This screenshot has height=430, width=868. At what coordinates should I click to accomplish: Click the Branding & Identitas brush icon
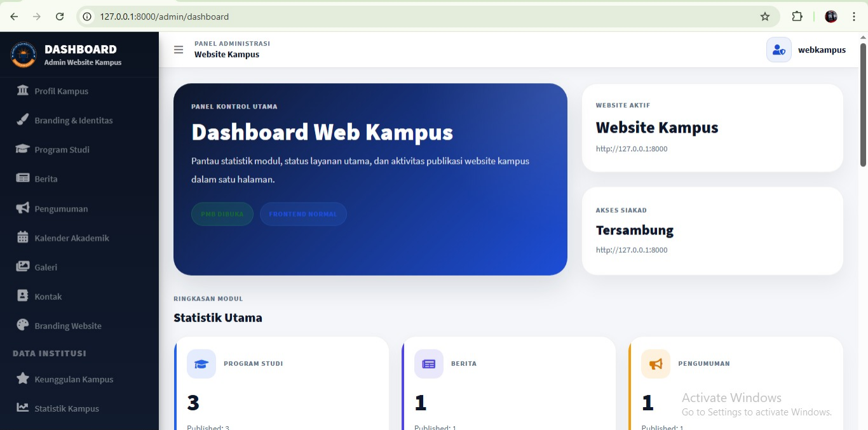[22, 120]
